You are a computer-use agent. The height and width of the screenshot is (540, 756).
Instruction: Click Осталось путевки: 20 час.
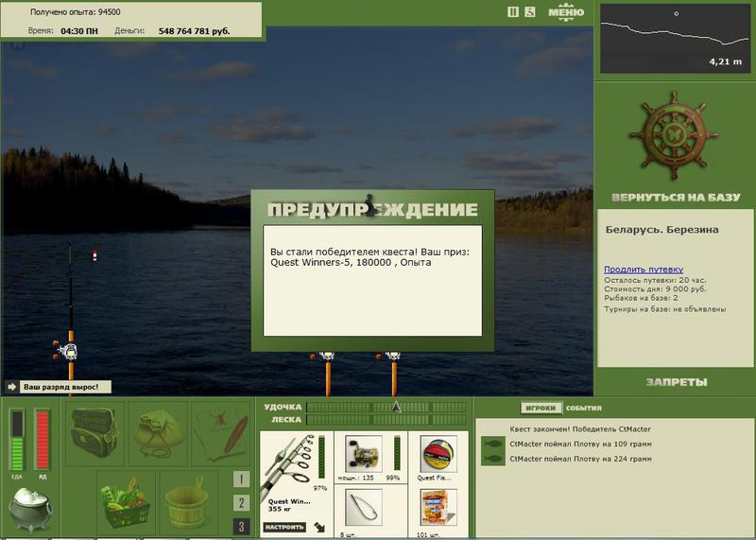coord(655,280)
